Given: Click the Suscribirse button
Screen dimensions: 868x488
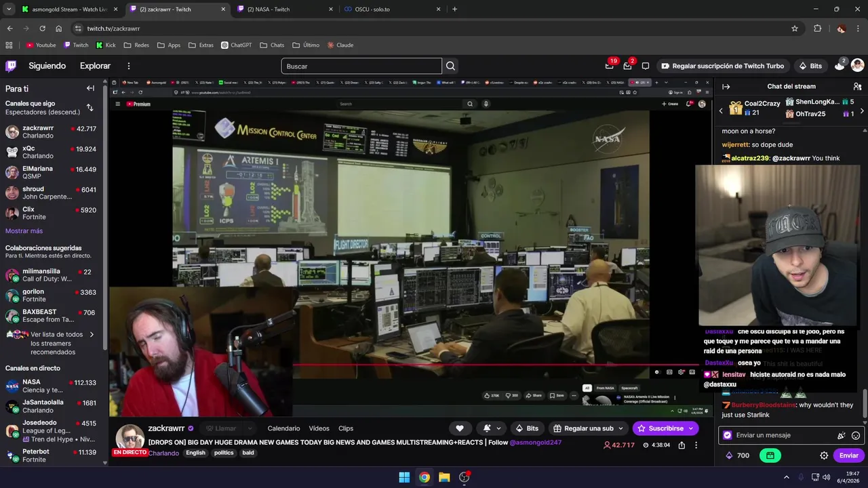Looking at the screenshot, I should pyautogui.click(x=665, y=428).
